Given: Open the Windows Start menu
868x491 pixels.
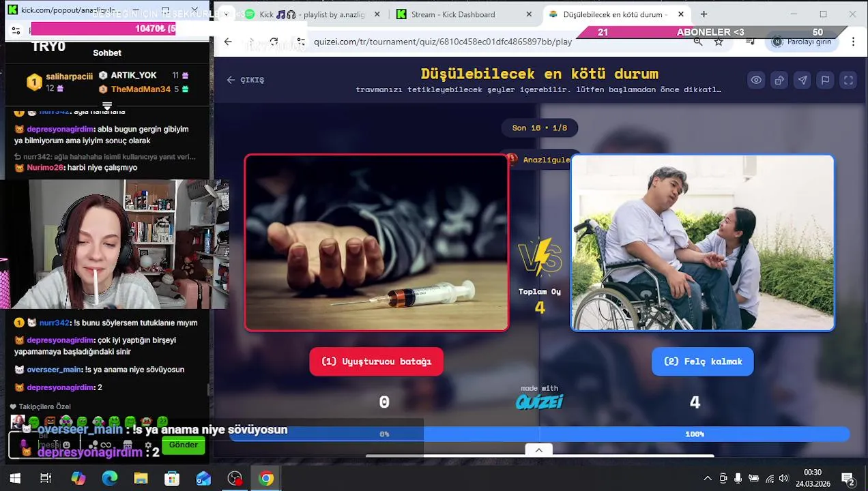Looking at the screenshot, I should [x=15, y=479].
